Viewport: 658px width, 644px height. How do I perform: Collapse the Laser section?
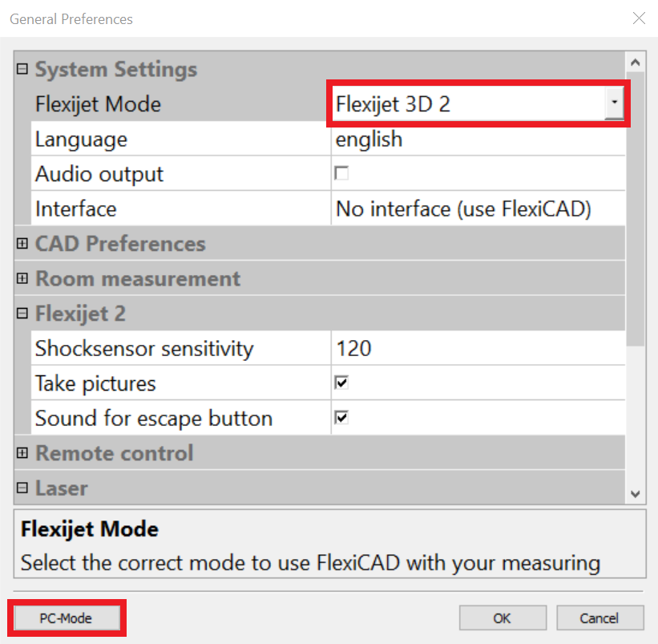[22, 488]
